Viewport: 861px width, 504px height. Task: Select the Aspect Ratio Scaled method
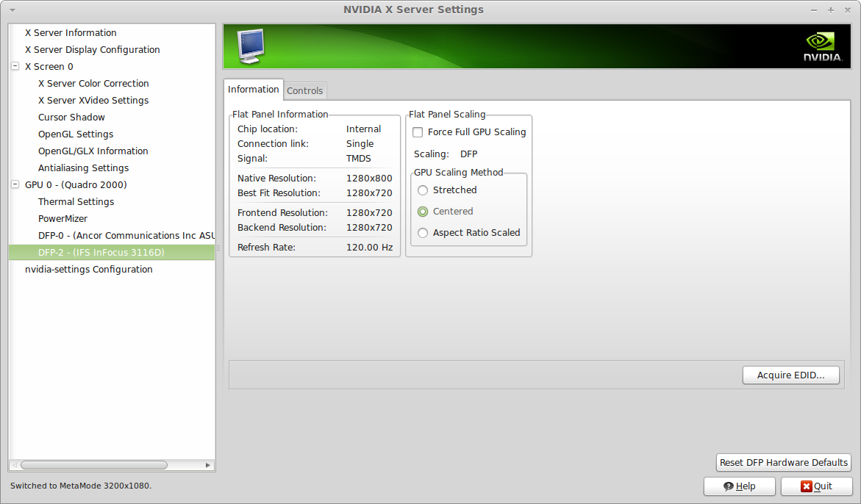click(423, 233)
